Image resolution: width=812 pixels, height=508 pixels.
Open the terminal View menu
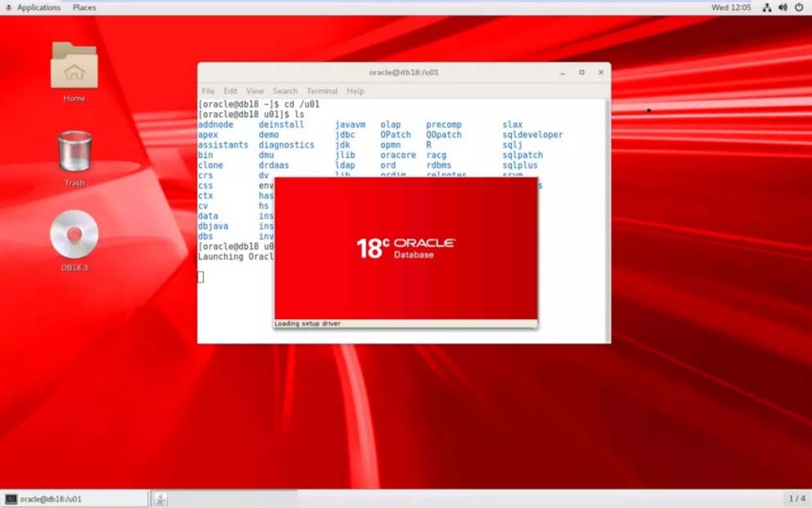coord(255,91)
